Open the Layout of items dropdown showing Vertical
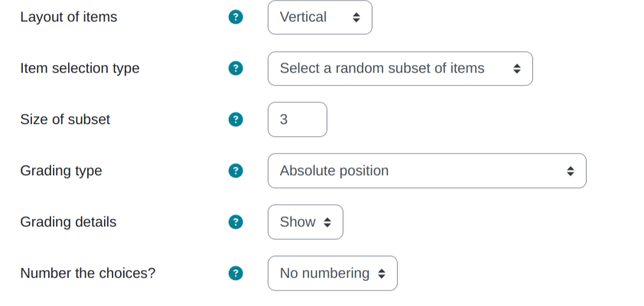Image resolution: width=644 pixels, height=306 pixels. coord(320,18)
